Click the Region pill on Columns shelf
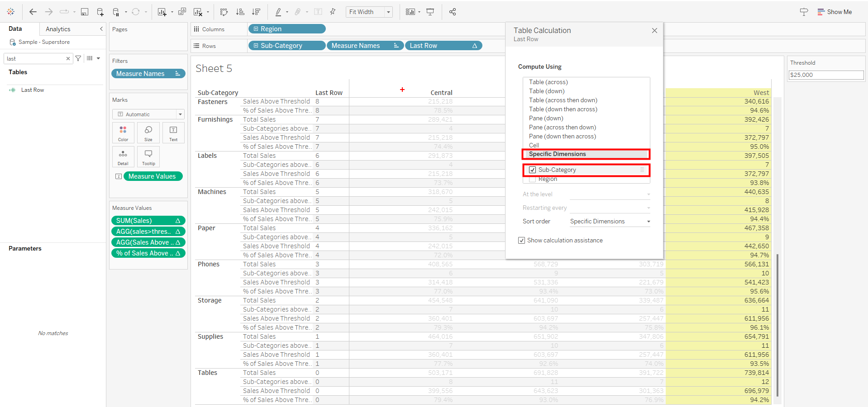 (287, 29)
